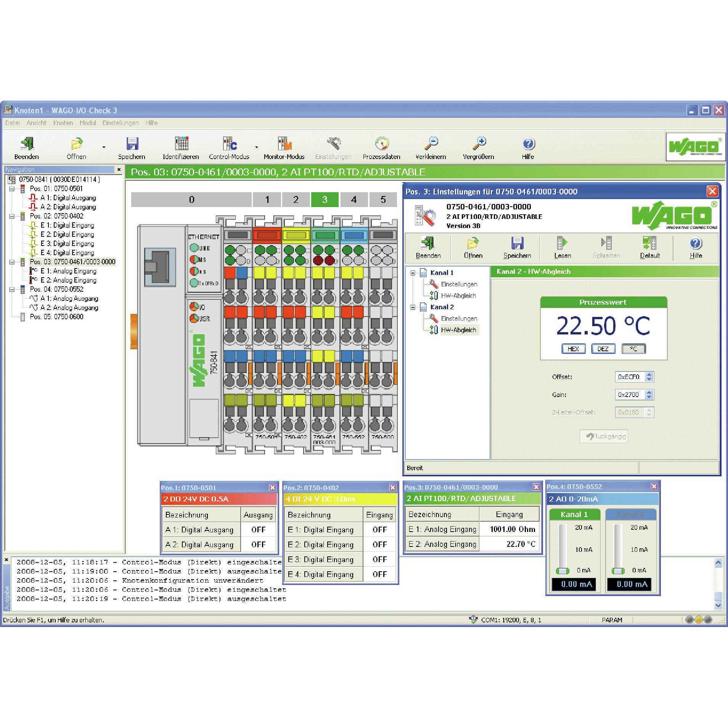Select module position 4 above the node view
The width and height of the screenshot is (728, 728).
pyautogui.click(x=354, y=199)
